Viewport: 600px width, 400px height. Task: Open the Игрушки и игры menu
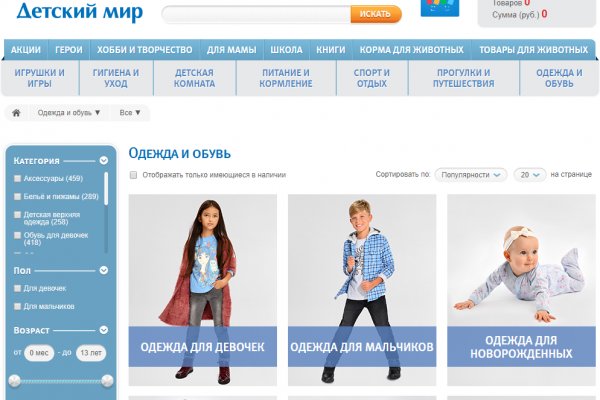click(x=40, y=78)
